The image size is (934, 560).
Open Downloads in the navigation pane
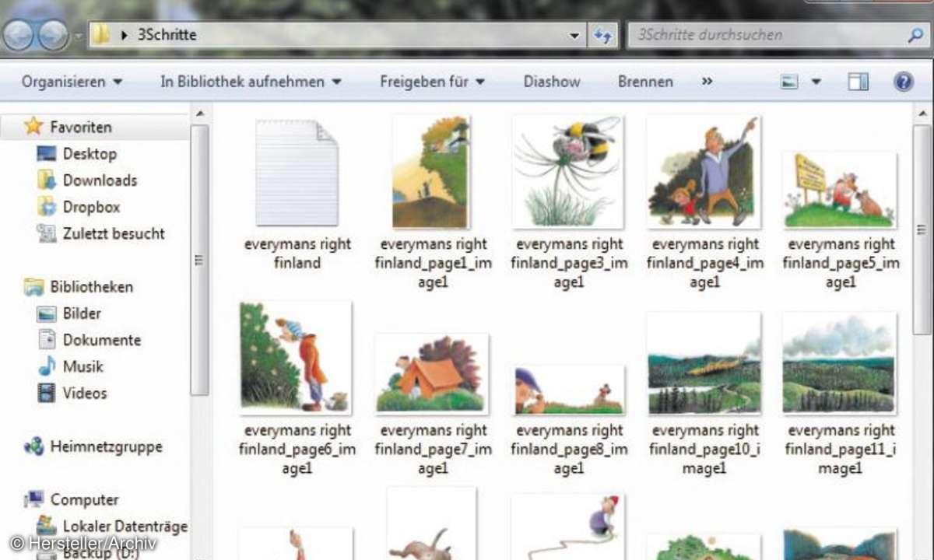pyautogui.click(x=100, y=180)
